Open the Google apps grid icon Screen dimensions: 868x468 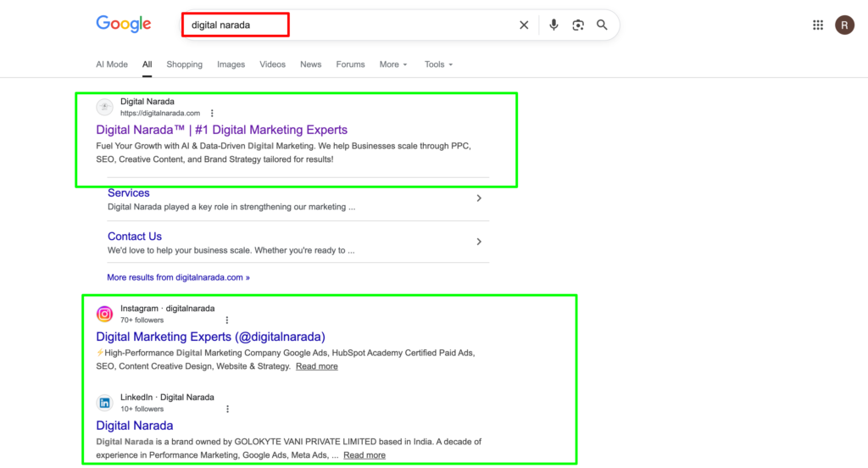point(818,25)
